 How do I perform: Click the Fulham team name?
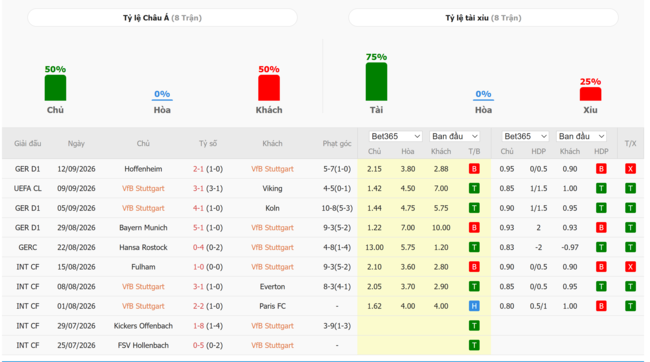click(143, 267)
